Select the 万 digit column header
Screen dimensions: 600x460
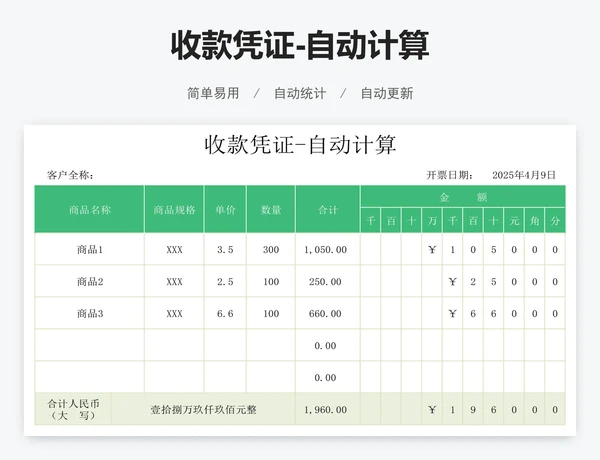[x=432, y=221]
